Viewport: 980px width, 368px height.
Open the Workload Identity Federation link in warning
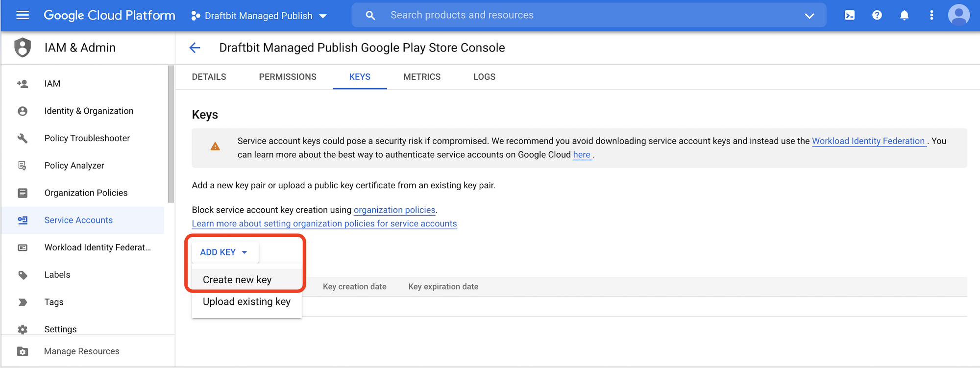tap(868, 141)
